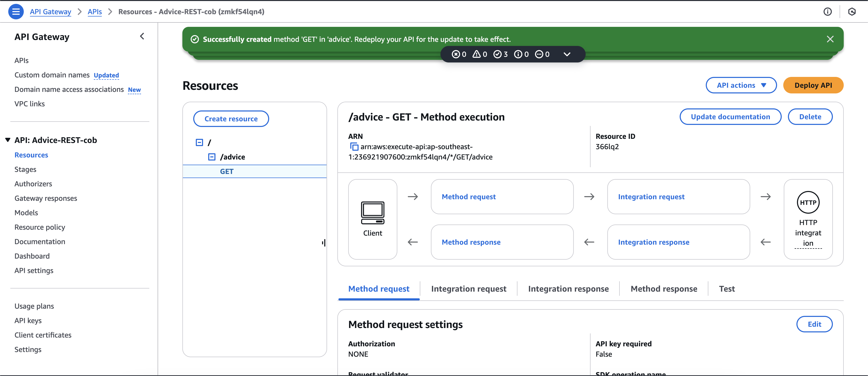
Task: Open the hamburger navigation menu icon
Action: pyautogui.click(x=16, y=12)
